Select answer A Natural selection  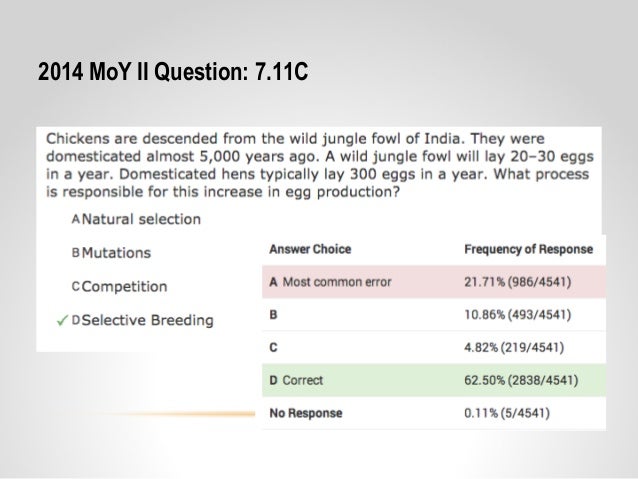pyautogui.click(x=136, y=219)
